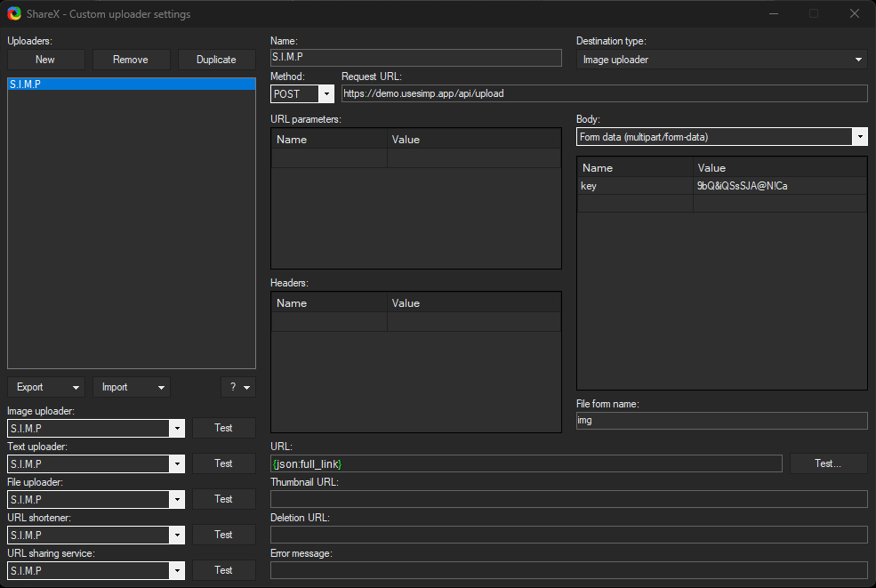Click the Test... button beside URL field
The height and width of the screenshot is (588, 876).
pyautogui.click(x=828, y=463)
